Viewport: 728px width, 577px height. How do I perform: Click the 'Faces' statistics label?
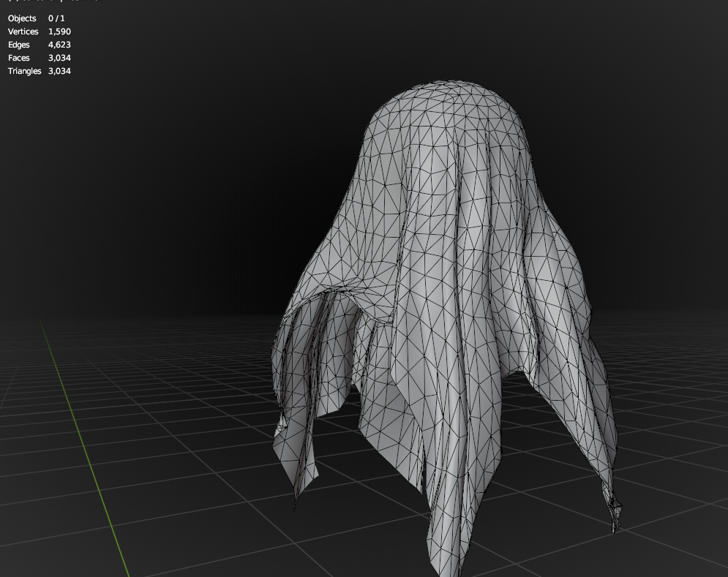click(18, 58)
